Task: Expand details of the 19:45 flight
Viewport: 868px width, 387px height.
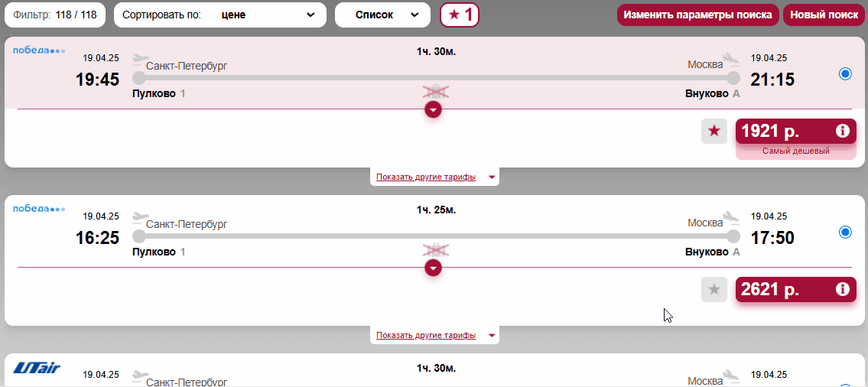Action: (434, 109)
